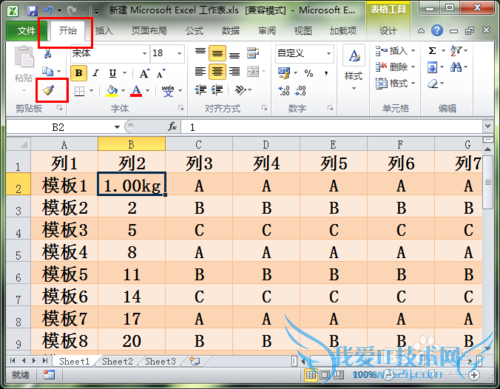Viewport: 500px width, 389px height.
Task: Apply comma style format
Action: point(326,73)
